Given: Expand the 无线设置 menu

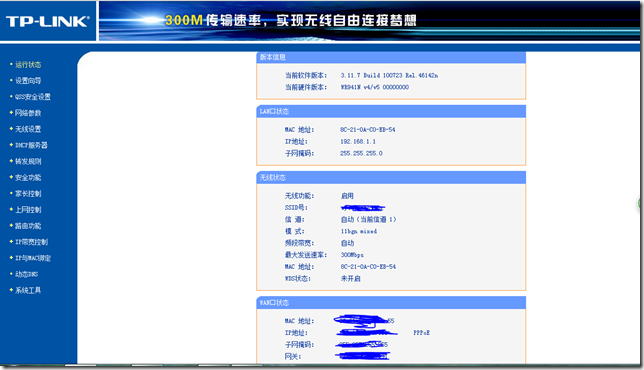Looking at the screenshot, I should coord(28,129).
